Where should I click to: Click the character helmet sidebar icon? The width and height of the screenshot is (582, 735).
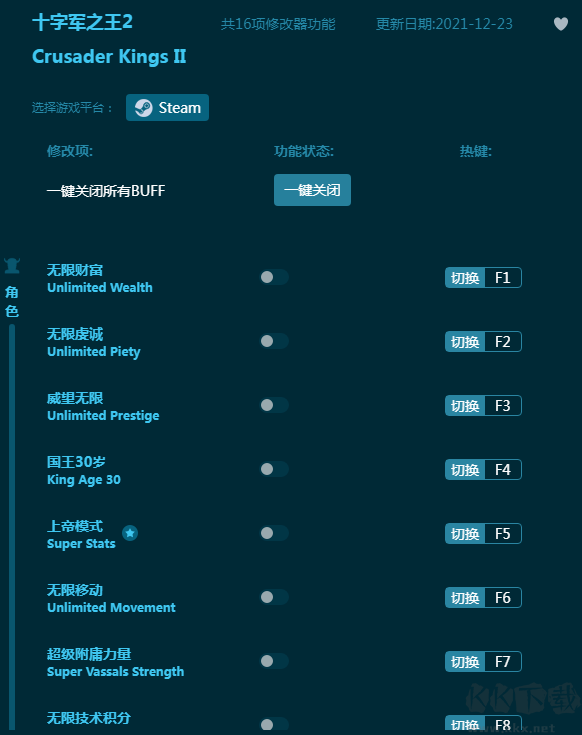point(12,266)
